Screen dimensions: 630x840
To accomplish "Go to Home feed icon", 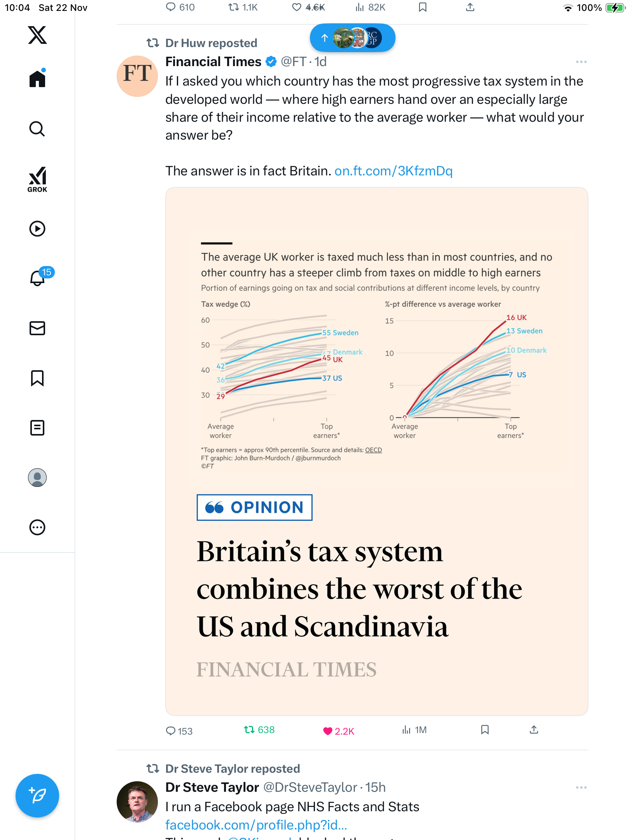I will [x=37, y=79].
